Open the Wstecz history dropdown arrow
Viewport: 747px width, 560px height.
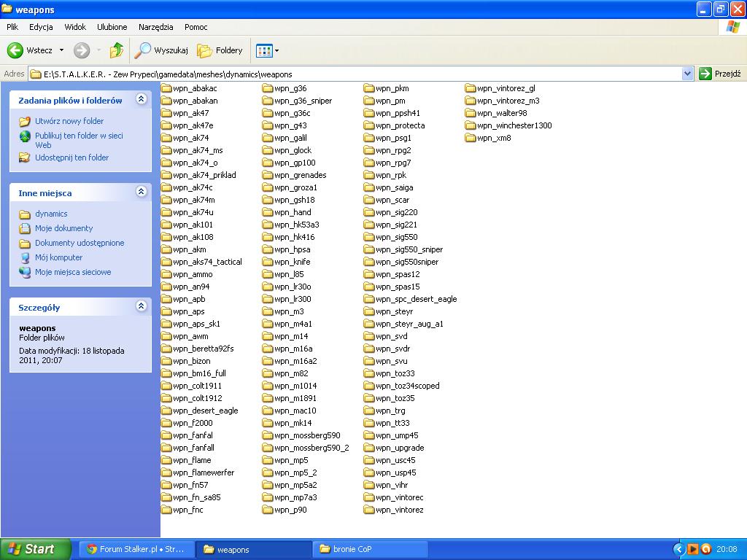click(61, 50)
